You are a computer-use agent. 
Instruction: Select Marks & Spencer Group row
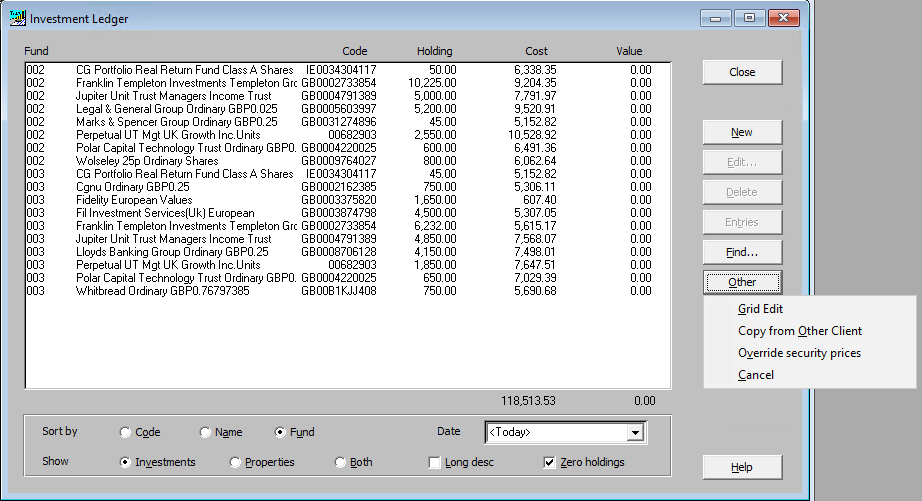click(x=347, y=122)
